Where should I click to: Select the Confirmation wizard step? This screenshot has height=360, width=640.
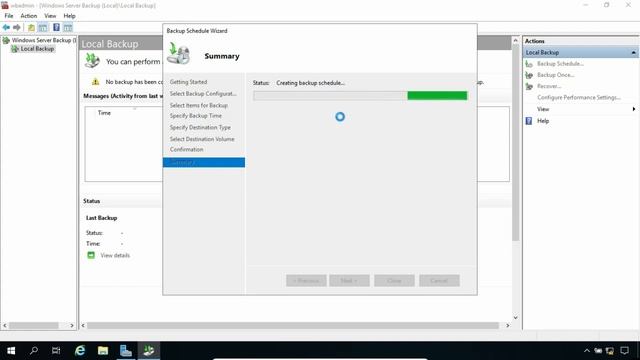click(x=187, y=149)
